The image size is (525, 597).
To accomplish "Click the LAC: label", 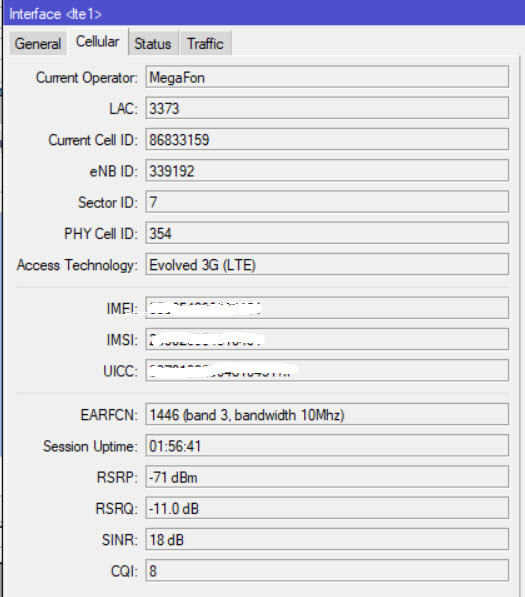I will [123, 109].
